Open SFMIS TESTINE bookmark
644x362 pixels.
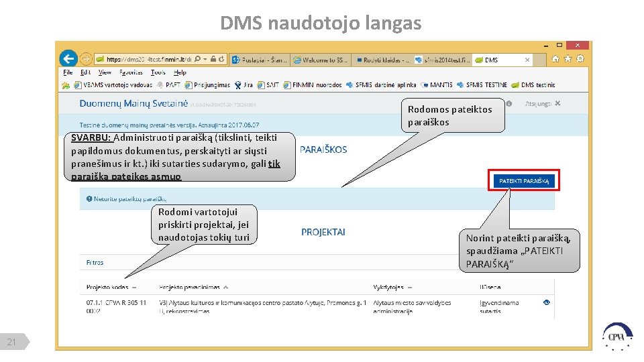point(482,85)
